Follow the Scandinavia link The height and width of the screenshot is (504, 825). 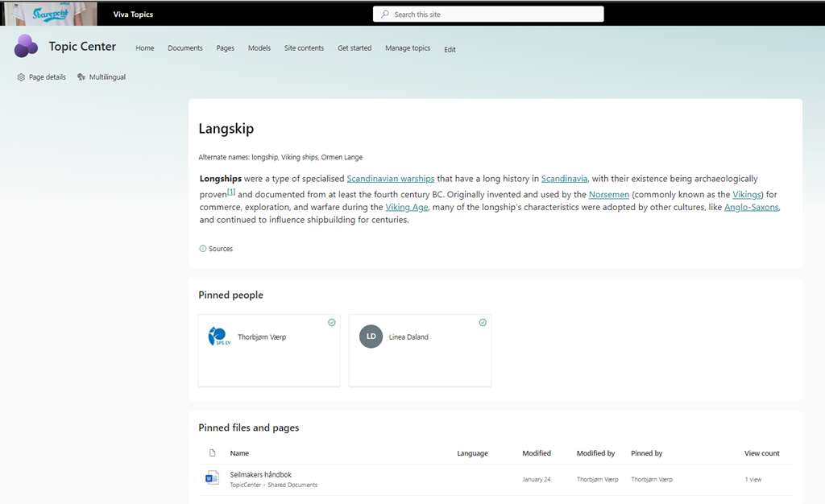pyautogui.click(x=564, y=179)
